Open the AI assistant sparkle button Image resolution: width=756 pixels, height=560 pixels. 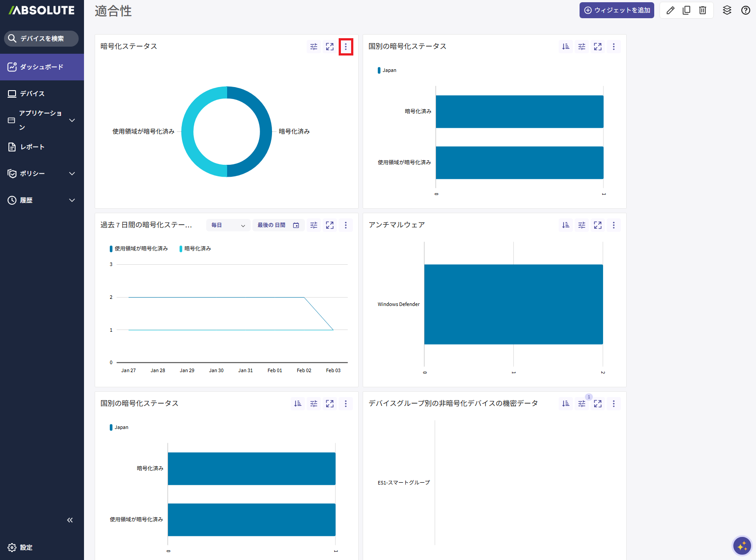click(x=742, y=546)
